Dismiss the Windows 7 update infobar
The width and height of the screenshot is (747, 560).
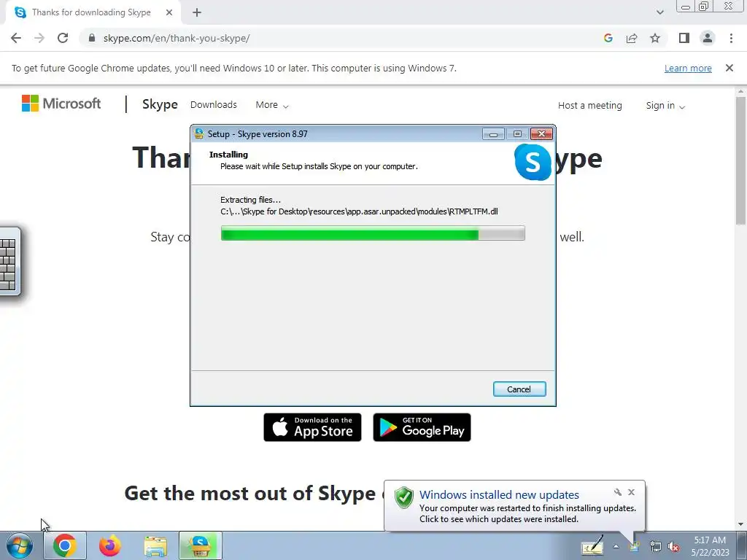click(729, 68)
